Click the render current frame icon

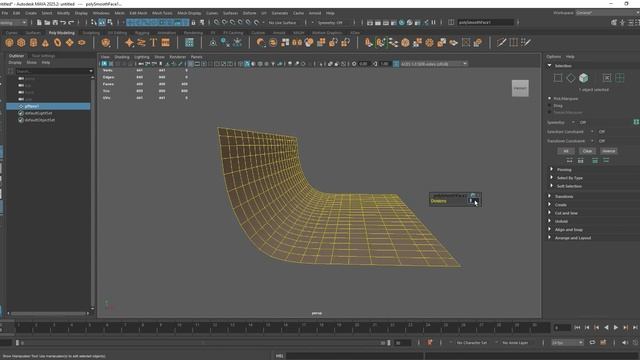[378, 22]
